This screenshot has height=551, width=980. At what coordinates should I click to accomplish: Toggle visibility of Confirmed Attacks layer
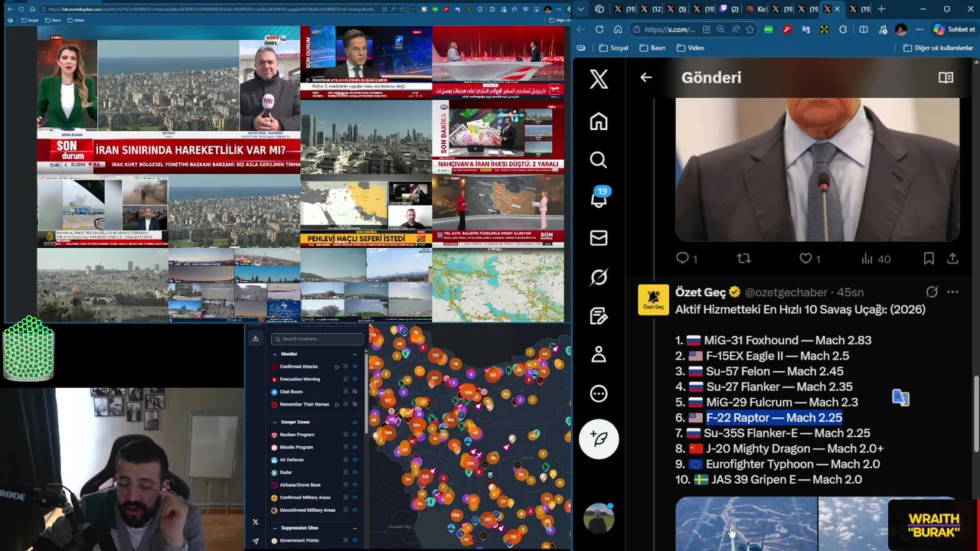(x=354, y=367)
